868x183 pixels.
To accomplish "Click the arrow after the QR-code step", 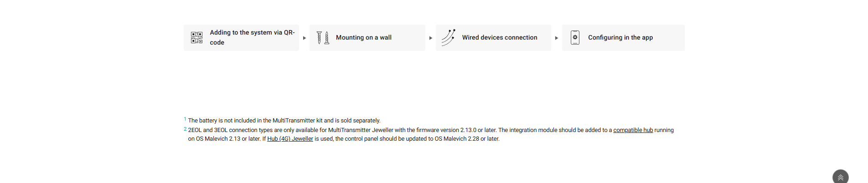I will click(x=305, y=38).
